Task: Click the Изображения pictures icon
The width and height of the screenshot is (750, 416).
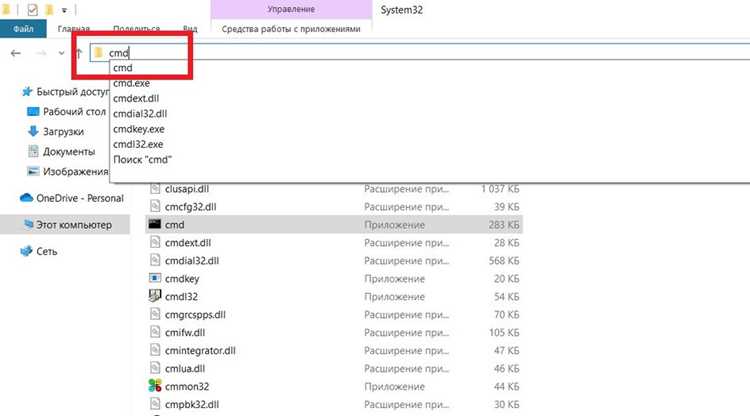Action: tap(33, 171)
